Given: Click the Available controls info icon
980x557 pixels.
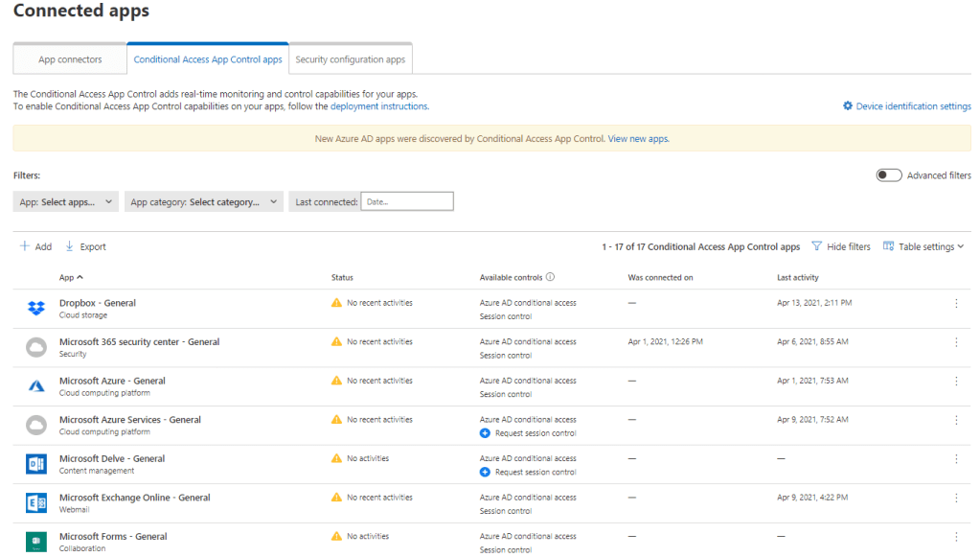Looking at the screenshot, I should pos(550,278).
